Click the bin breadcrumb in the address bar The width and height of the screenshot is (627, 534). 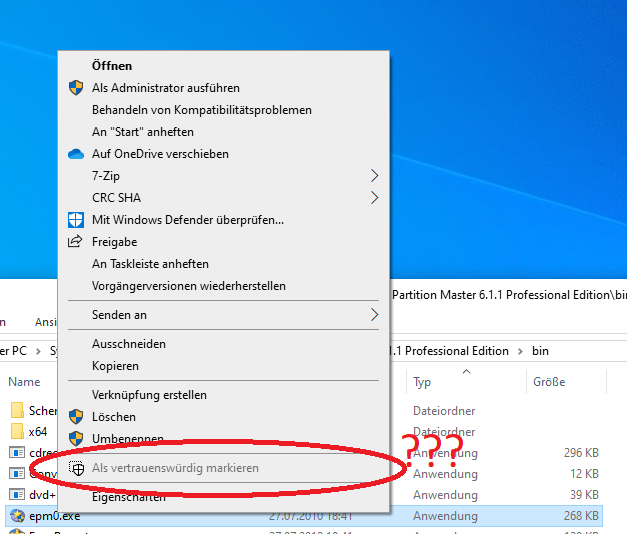(540, 351)
